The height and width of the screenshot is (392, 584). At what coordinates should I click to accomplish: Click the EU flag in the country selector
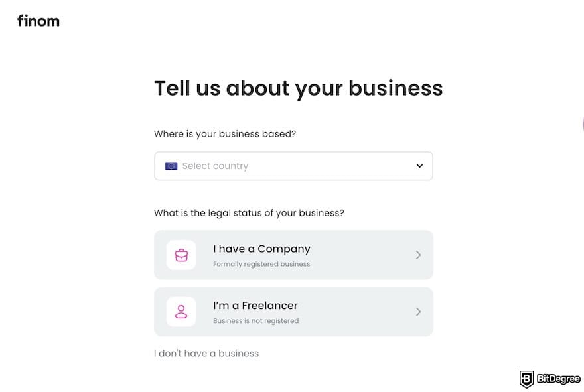pos(171,166)
